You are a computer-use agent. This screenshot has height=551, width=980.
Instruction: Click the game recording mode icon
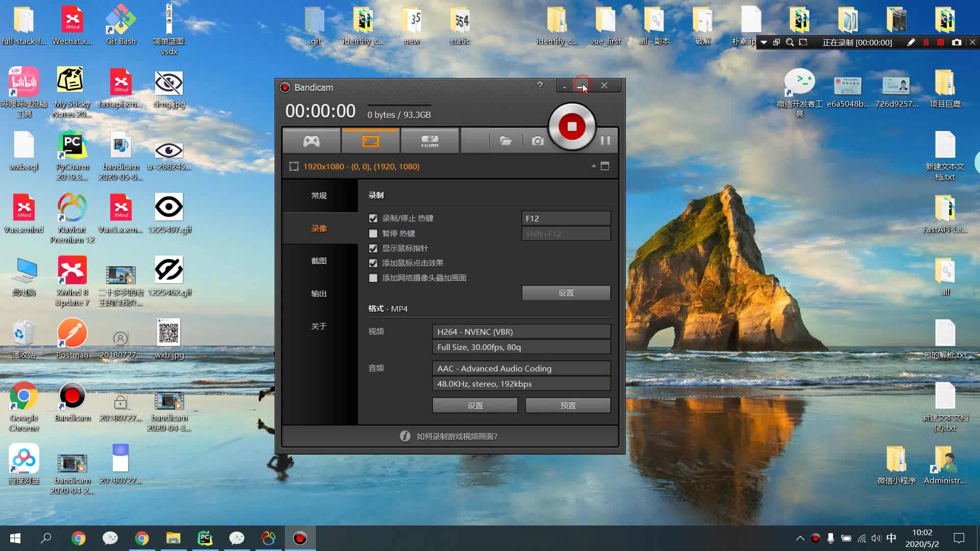(x=311, y=141)
